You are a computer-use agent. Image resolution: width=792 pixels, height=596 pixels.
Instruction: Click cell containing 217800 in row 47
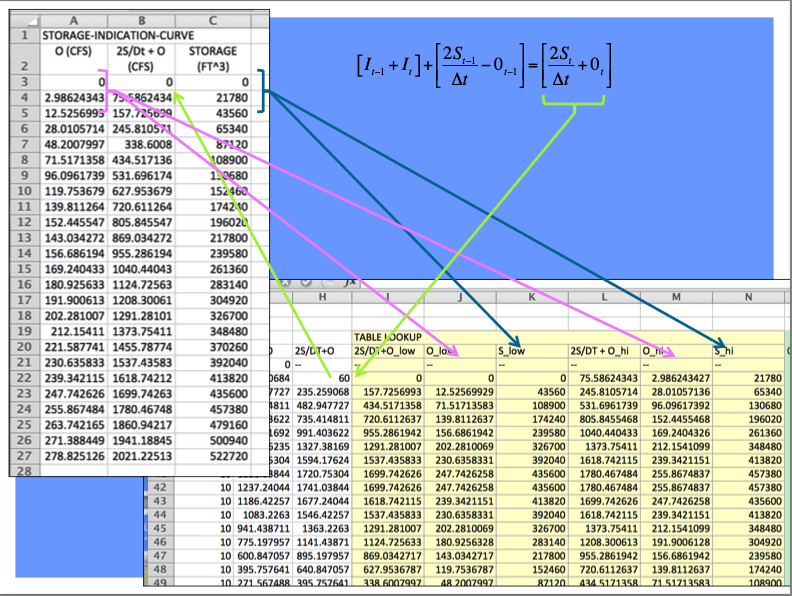point(532,556)
